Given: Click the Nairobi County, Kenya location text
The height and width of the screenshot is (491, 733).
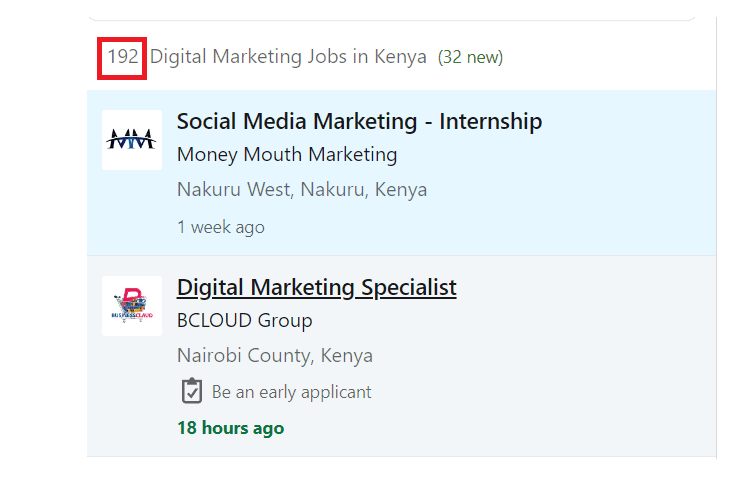Looking at the screenshot, I should (275, 355).
